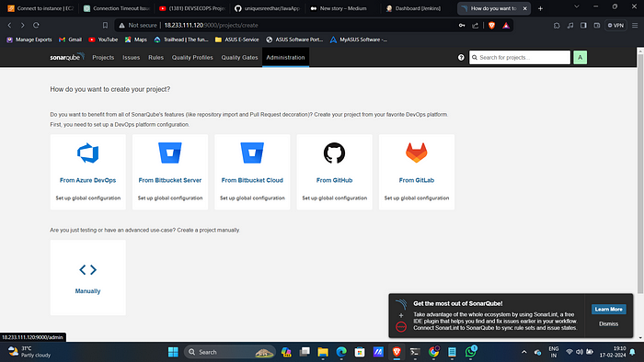Open the weather widget Partly cloudy

pyautogui.click(x=29, y=352)
